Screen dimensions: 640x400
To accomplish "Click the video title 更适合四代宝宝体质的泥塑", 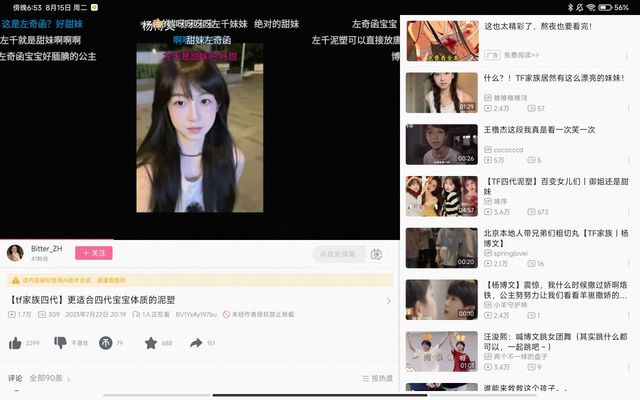I will [x=93, y=300].
